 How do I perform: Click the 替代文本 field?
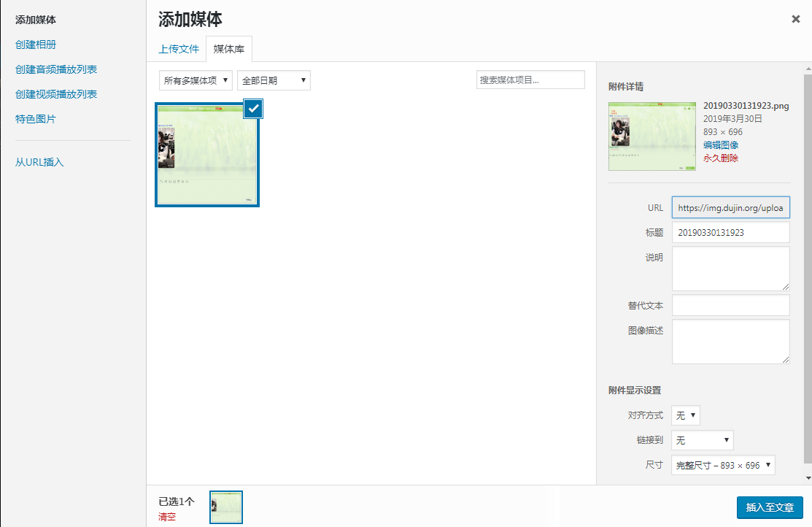pos(731,305)
